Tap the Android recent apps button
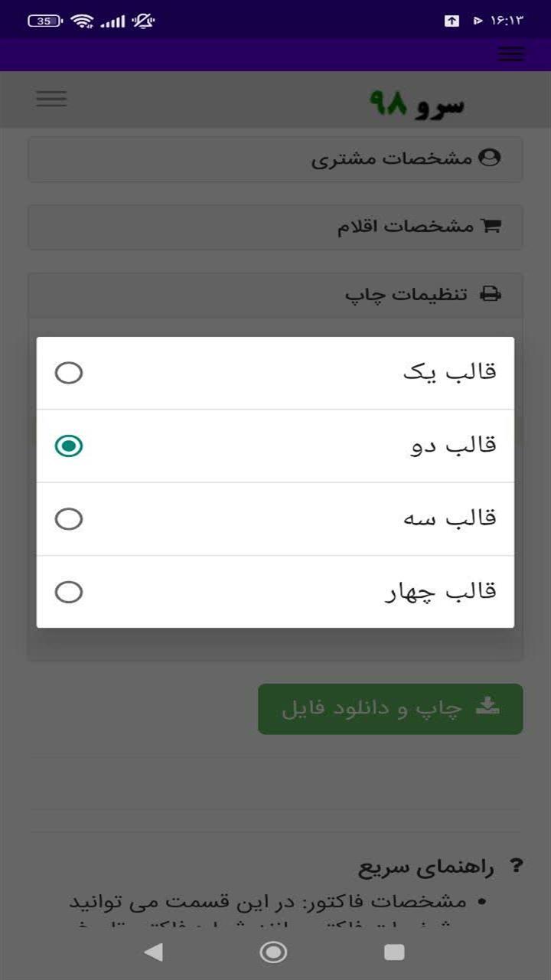Image resolution: width=551 pixels, height=980 pixels. (394, 952)
